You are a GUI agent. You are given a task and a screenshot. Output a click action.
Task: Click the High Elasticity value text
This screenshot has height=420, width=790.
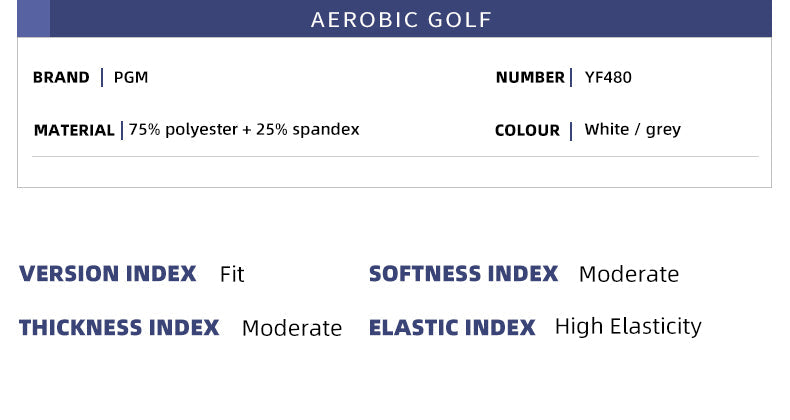click(628, 326)
